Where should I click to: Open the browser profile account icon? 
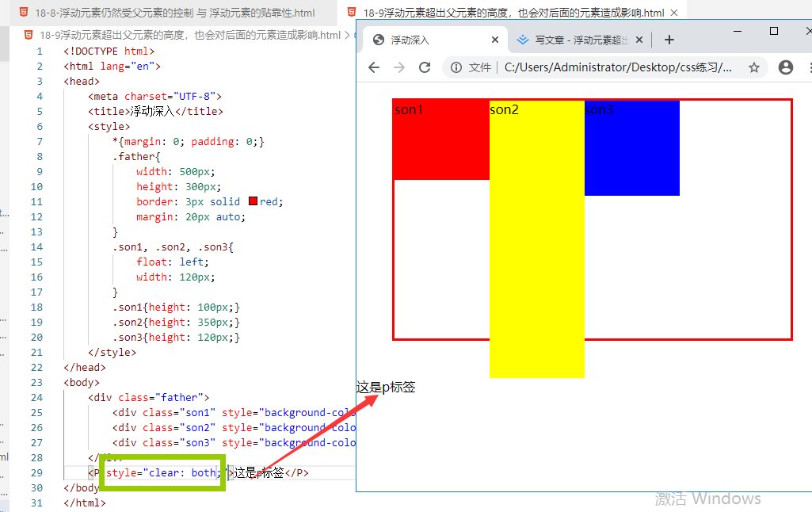coord(786,67)
